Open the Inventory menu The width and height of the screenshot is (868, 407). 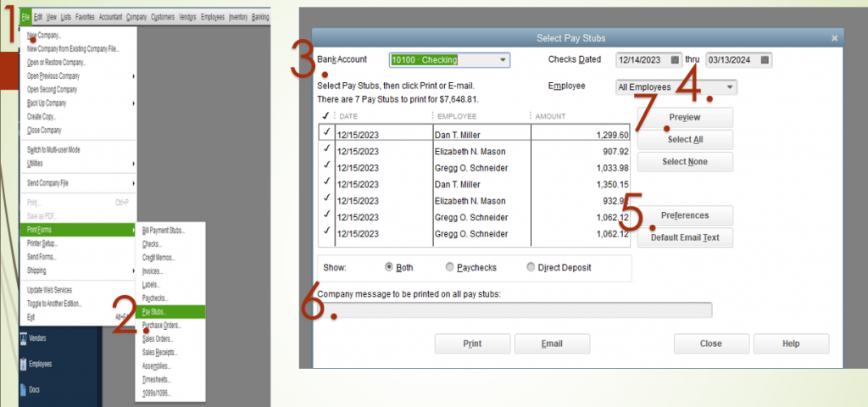pos(238,17)
